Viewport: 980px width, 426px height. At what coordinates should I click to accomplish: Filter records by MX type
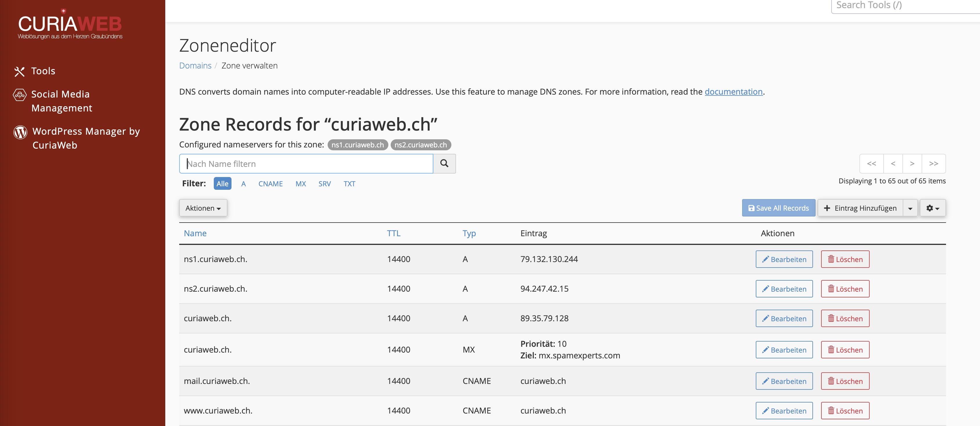301,184
